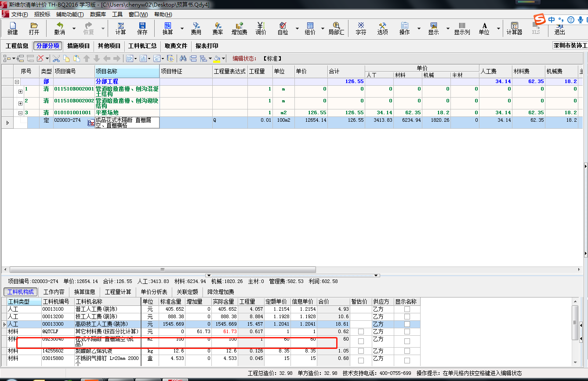Open dropdown arrow beside 换算

pyautogui.click(x=181, y=29)
